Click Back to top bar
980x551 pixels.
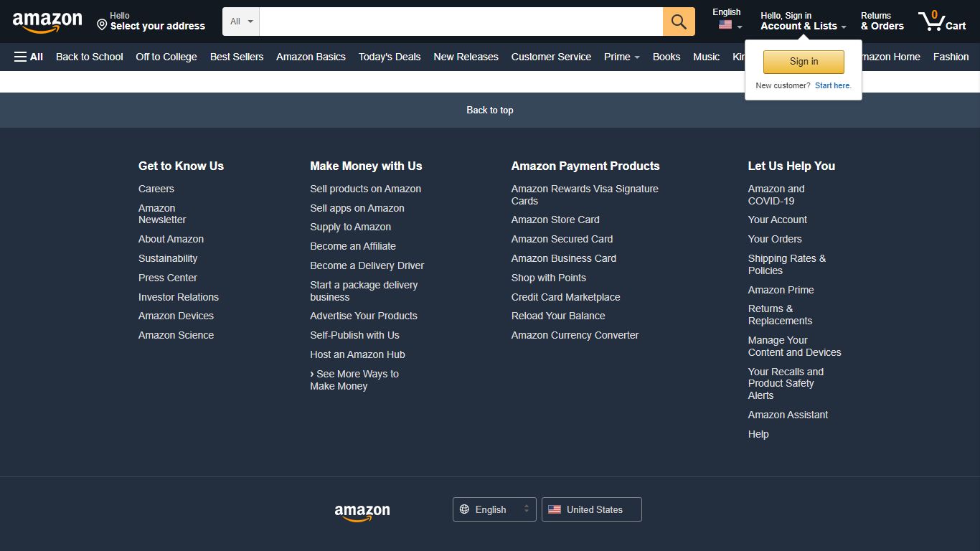pos(490,110)
